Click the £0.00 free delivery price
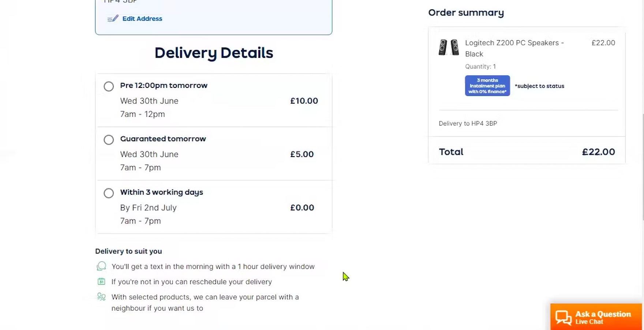 tap(302, 208)
